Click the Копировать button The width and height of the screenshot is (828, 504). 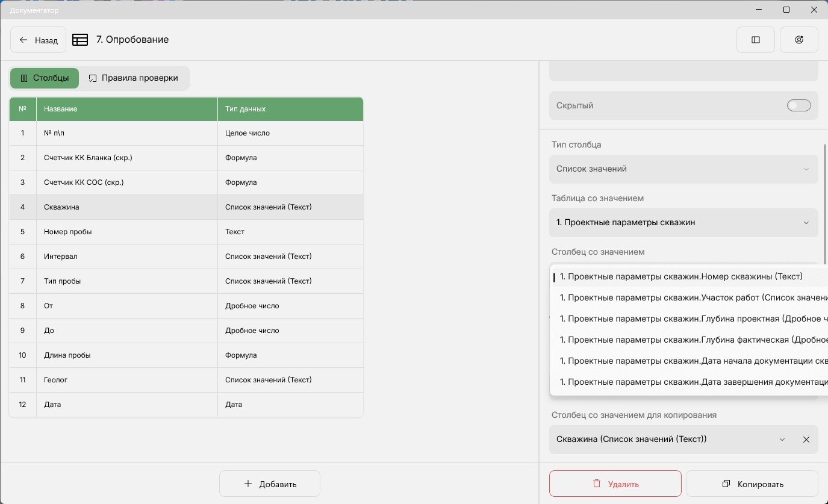pos(752,484)
